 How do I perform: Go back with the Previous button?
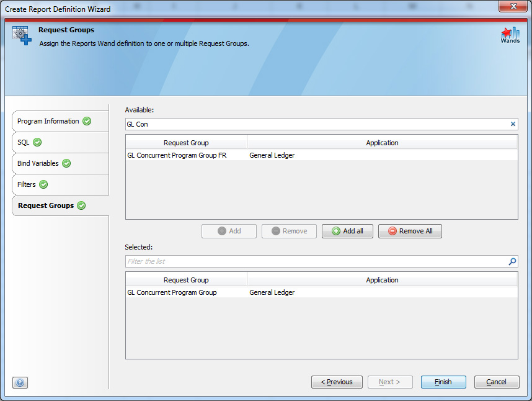pos(337,382)
